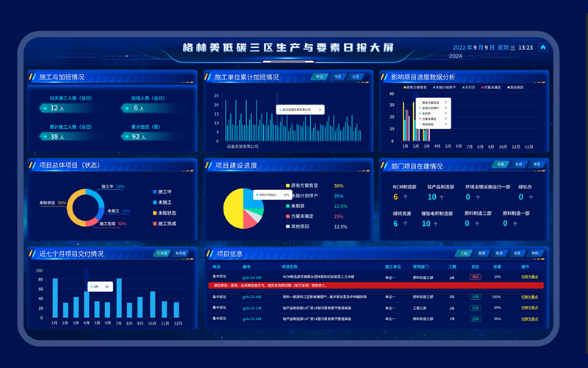The height and width of the screenshot is (368, 588).
Task: Toggle 其他原因 legend in progress analysis chart
Action: pos(516,88)
